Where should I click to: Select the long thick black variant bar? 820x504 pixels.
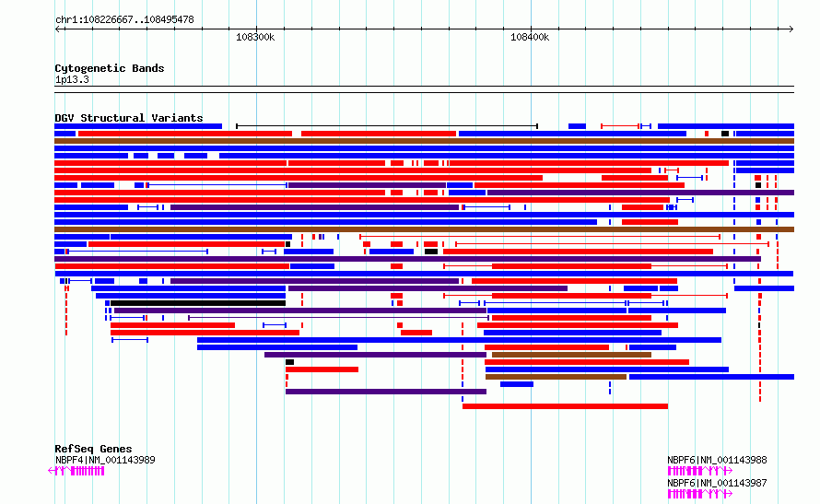click(x=198, y=303)
